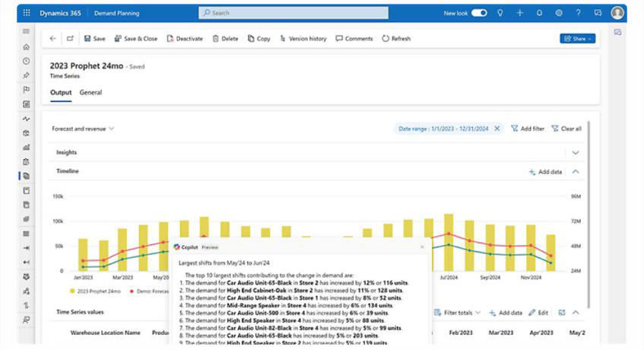
Task: Click the Save button
Action: [x=95, y=39]
